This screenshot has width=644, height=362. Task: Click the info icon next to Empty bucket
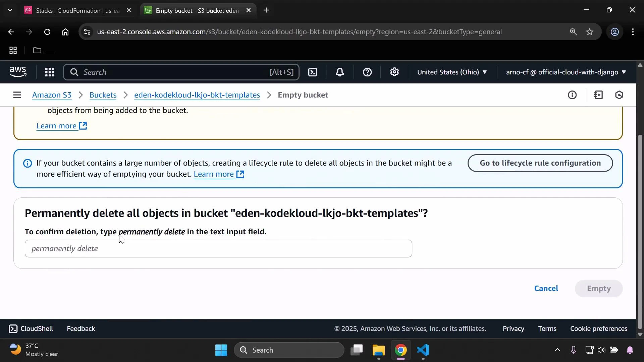pyautogui.click(x=573, y=95)
